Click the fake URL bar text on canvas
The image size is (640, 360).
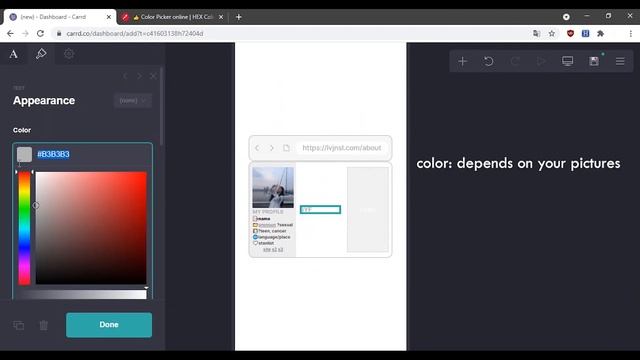click(x=342, y=148)
